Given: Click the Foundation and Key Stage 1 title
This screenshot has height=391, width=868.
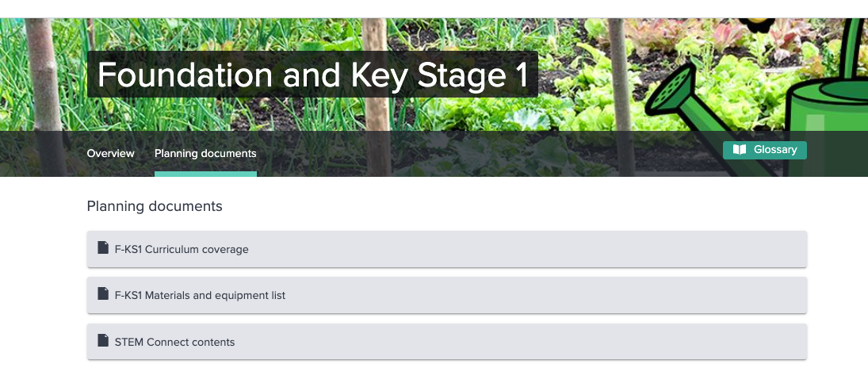Looking at the screenshot, I should pyautogui.click(x=312, y=75).
